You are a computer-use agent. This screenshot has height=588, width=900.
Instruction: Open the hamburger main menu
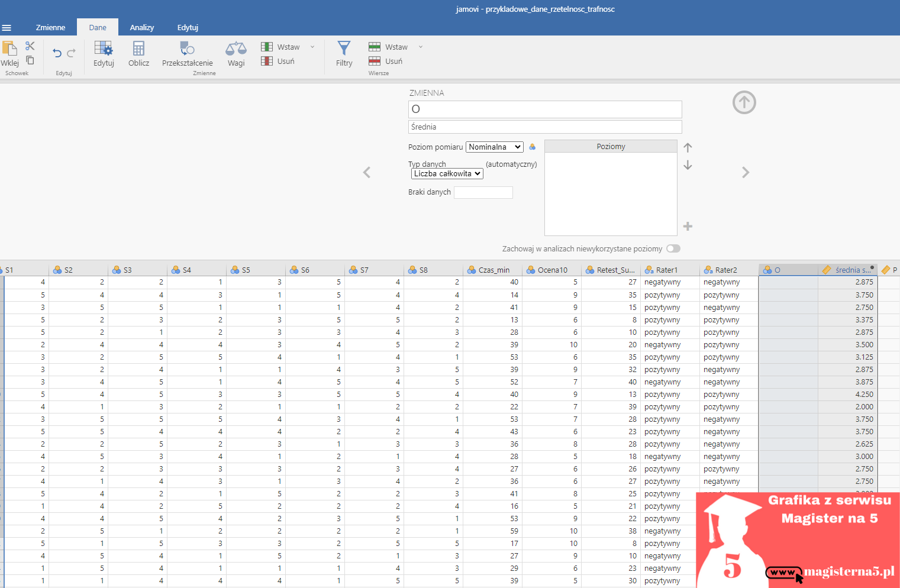click(x=7, y=28)
